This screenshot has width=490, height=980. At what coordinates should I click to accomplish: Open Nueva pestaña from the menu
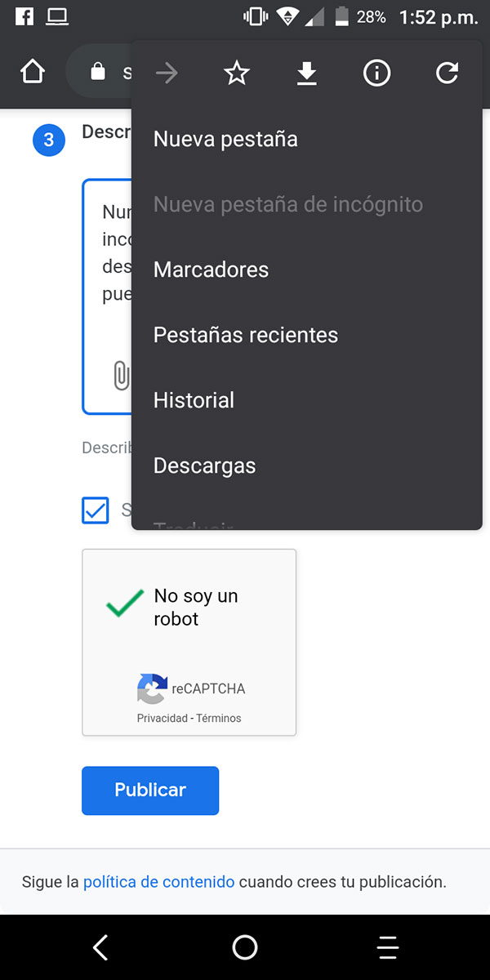tap(225, 139)
